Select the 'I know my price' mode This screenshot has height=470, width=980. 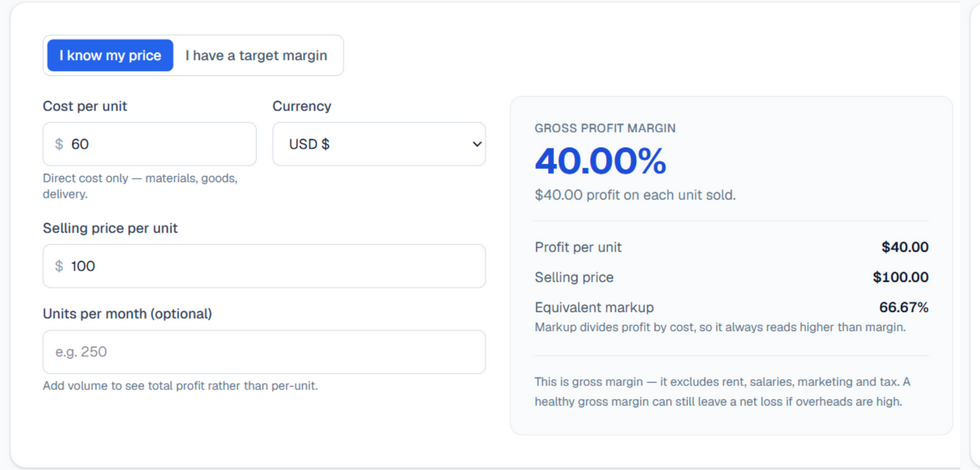(110, 56)
